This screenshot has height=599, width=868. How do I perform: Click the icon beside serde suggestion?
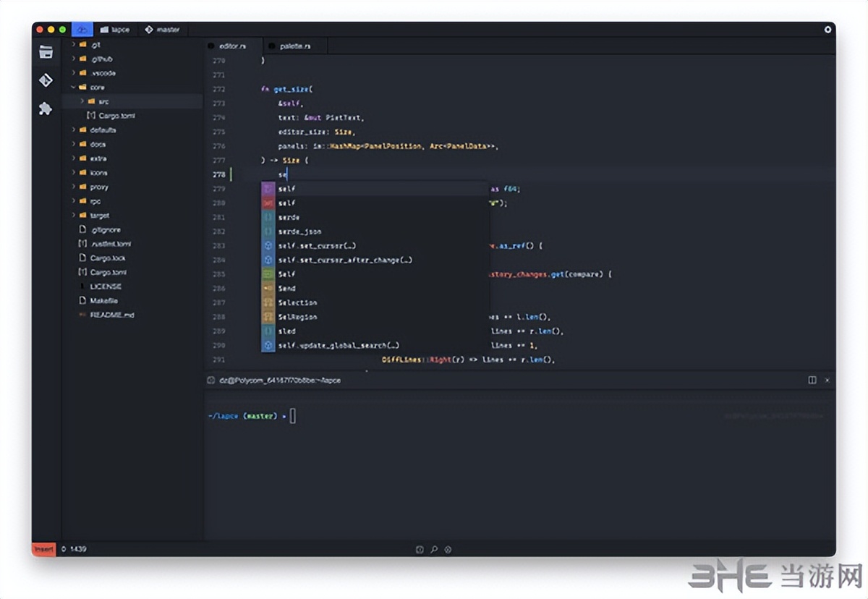click(x=268, y=217)
